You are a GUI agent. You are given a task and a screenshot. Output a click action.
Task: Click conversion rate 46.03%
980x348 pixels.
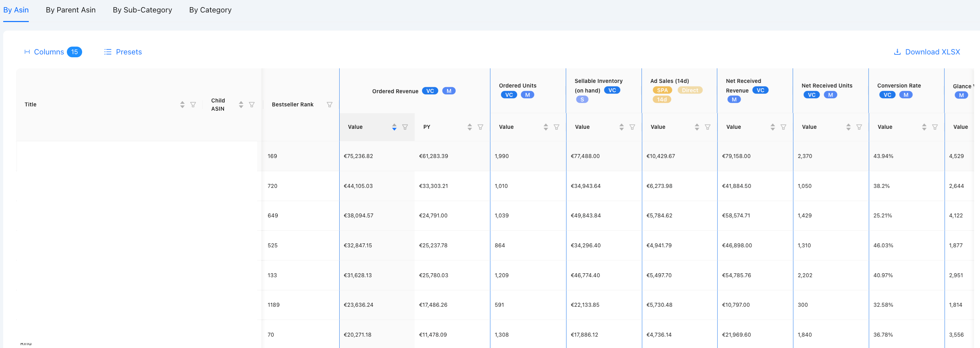coord(883,245)
